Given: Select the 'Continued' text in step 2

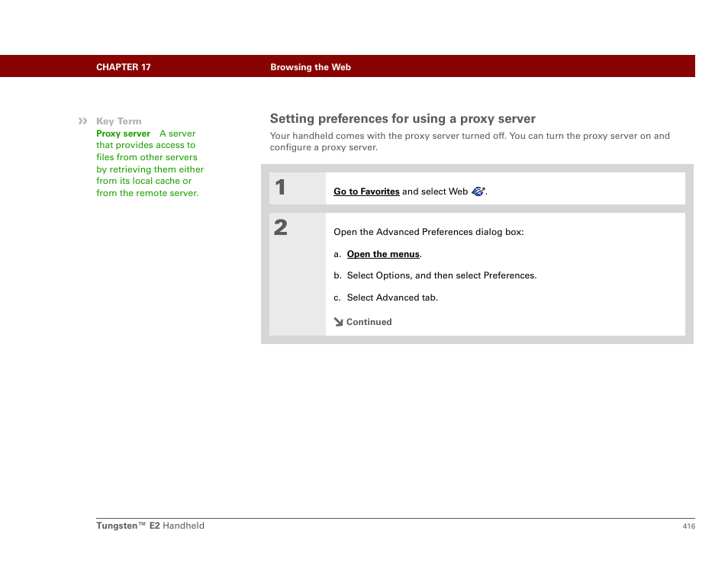Looking at the screenshot, I should (369, 322).
